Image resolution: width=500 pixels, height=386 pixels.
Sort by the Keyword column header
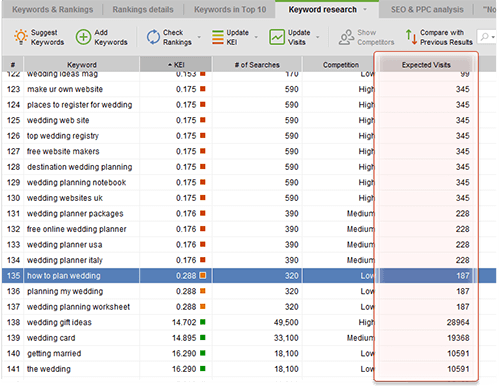(x=82, y=64)
